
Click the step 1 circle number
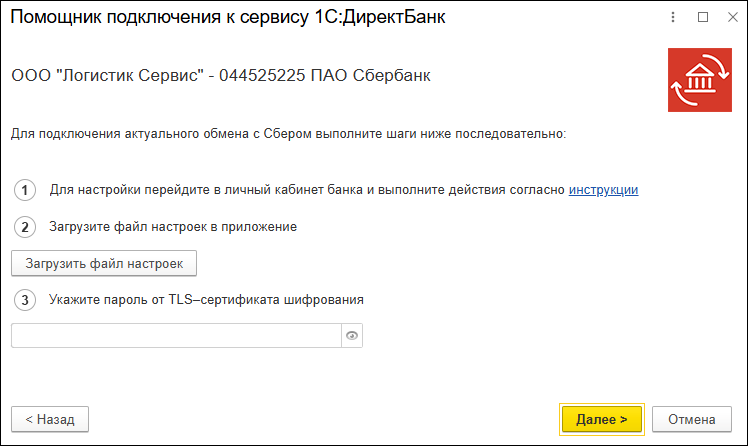coord(26,190)
